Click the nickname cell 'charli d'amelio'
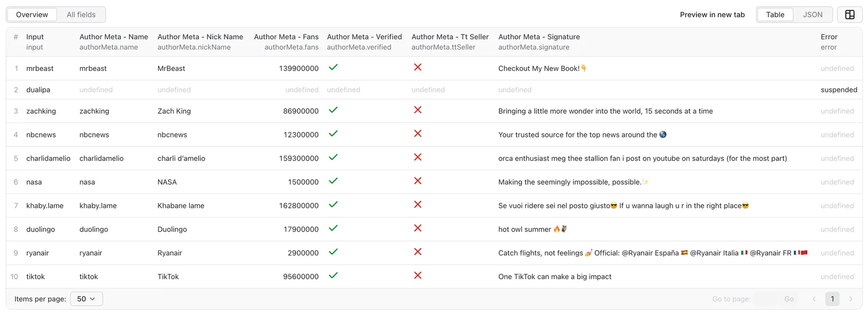This screenshot has height=315, width=868. click(181, 158)
